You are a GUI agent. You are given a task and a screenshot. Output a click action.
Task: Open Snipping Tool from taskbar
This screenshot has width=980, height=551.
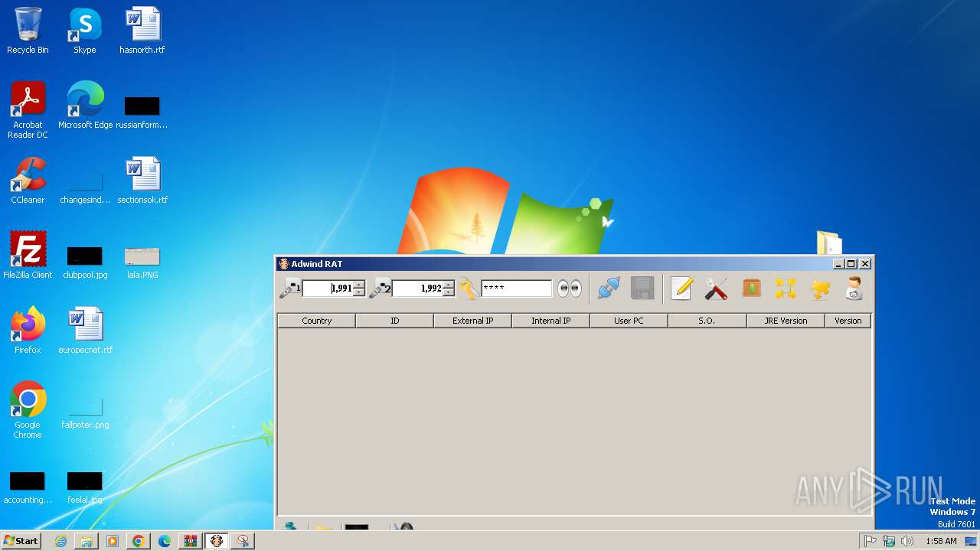(x=243, y=541)
